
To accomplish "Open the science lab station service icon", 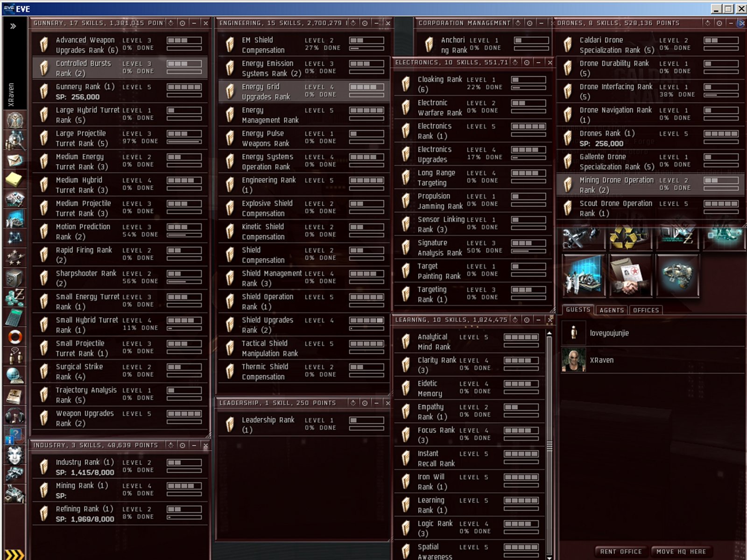I will 584,276.
